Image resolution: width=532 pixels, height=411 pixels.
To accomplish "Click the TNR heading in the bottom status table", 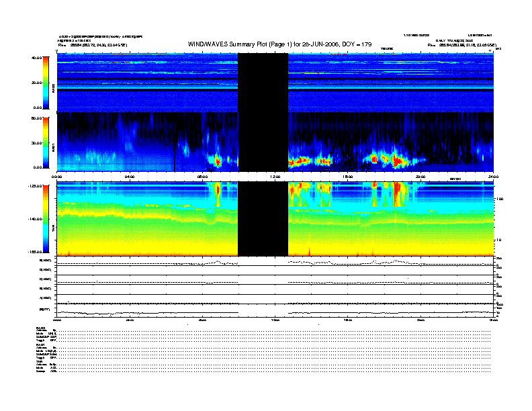I will (39, 361).
